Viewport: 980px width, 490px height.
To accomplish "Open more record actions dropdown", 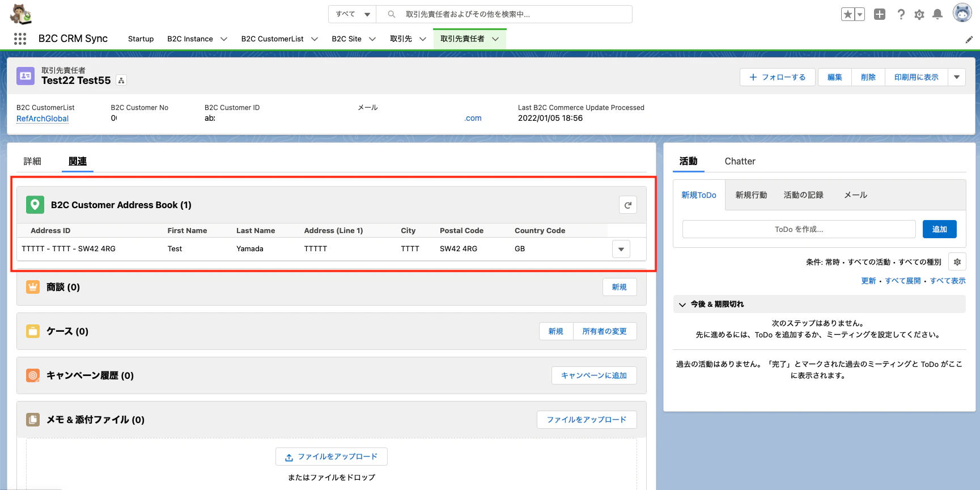I will [957, 77].
